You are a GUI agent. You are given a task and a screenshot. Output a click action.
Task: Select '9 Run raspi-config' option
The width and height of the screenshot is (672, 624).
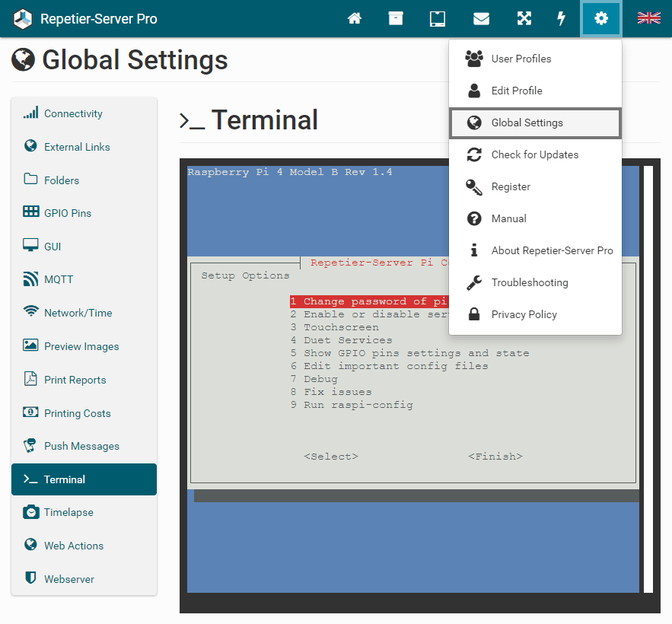[352, 405]
